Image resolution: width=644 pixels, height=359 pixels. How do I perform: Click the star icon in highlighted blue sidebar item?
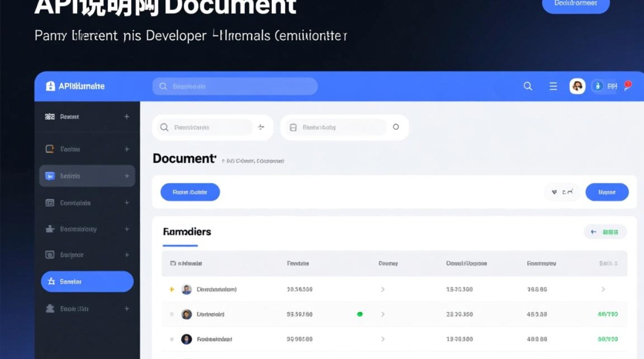click(x=51, y=281)
